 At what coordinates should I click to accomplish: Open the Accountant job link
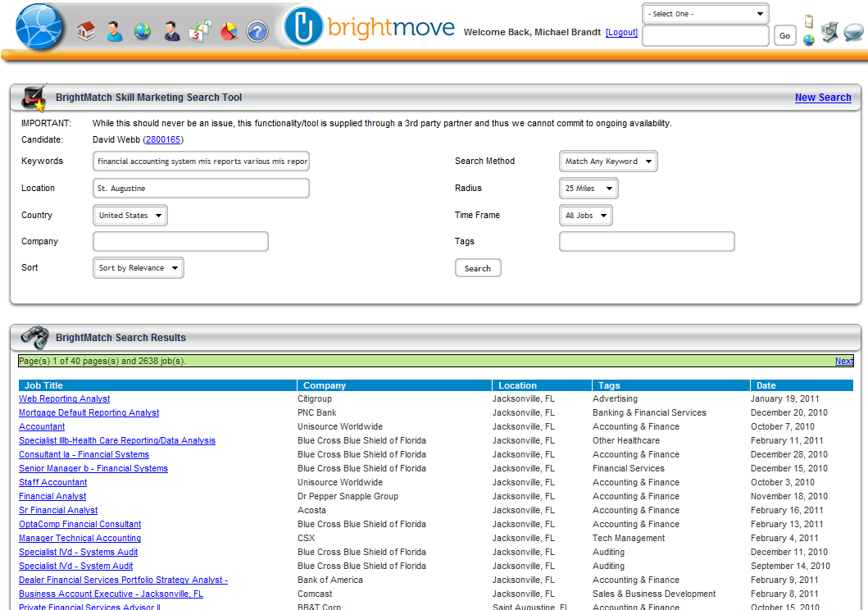(42, 426)
